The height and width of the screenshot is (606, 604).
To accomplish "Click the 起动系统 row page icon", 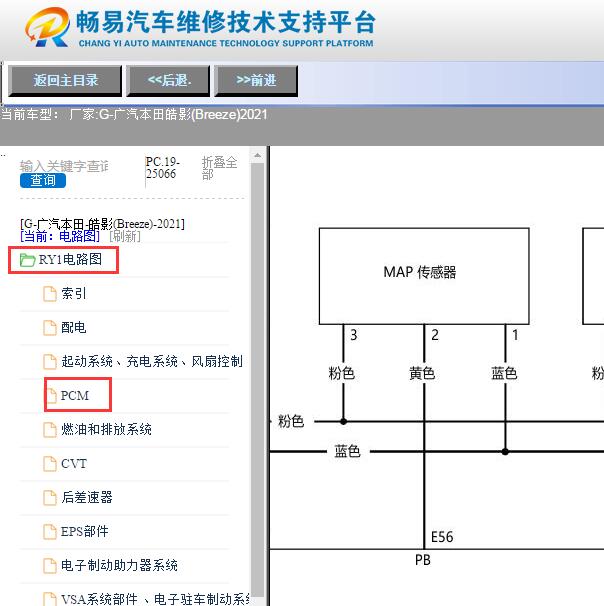I will coord(49,362).
